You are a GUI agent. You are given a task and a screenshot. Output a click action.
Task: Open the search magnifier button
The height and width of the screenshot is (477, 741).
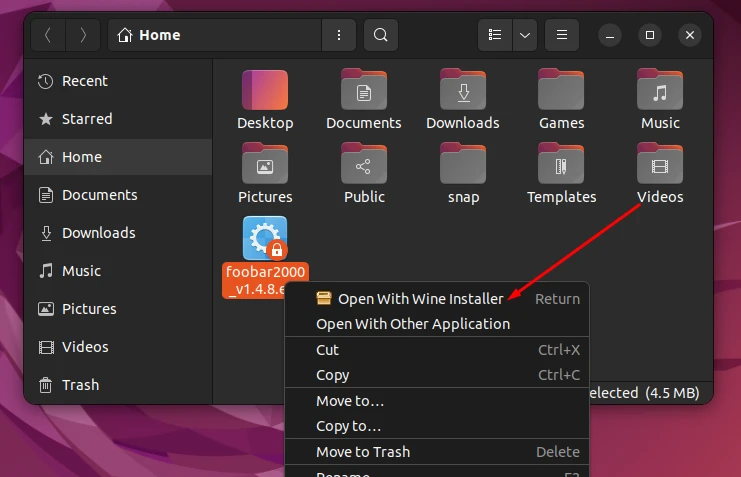tap(380, 35)
